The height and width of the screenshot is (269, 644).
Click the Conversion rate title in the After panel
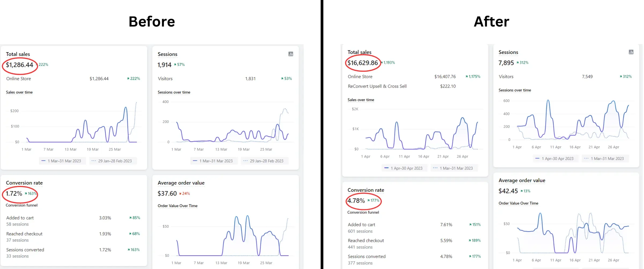click(x=366, y=190)
